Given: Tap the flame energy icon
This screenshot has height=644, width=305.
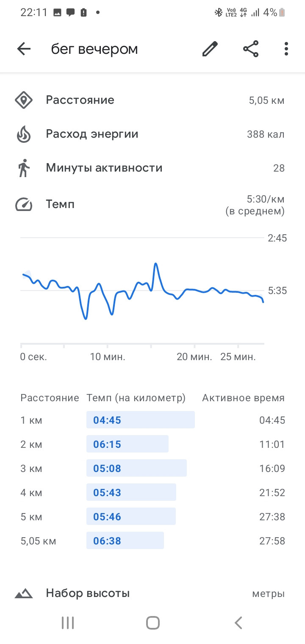Looking at the screenshot, I should pos(24,134).
